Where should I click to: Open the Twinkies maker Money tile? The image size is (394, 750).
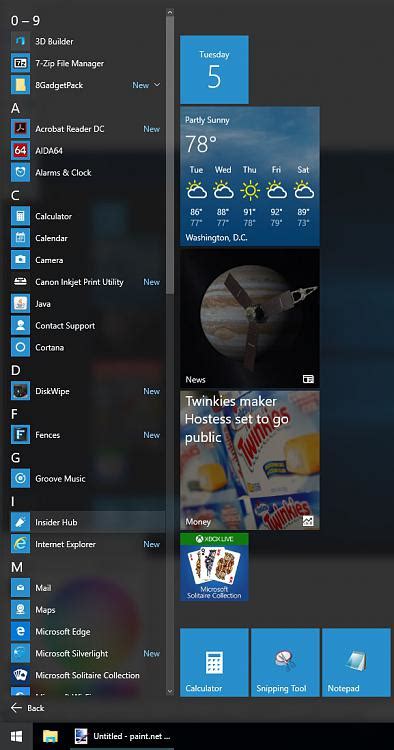coord(250,460)
